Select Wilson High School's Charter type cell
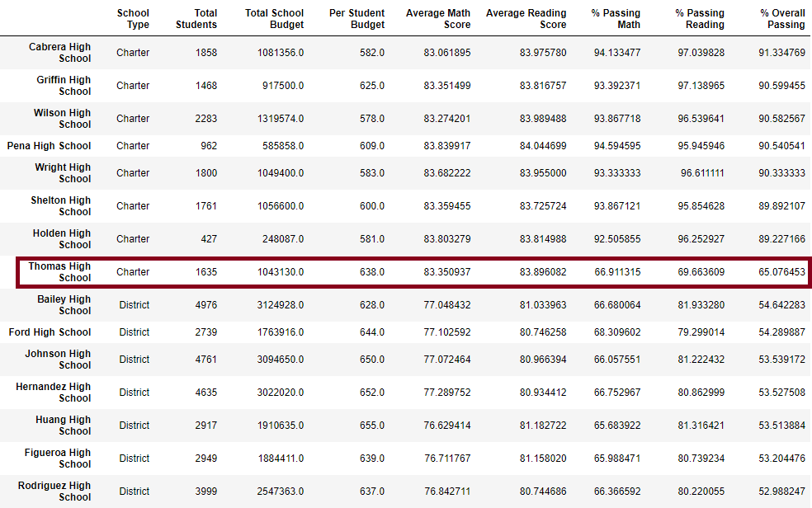The width and height of the screenshot is (812, 508). point(133,119)
